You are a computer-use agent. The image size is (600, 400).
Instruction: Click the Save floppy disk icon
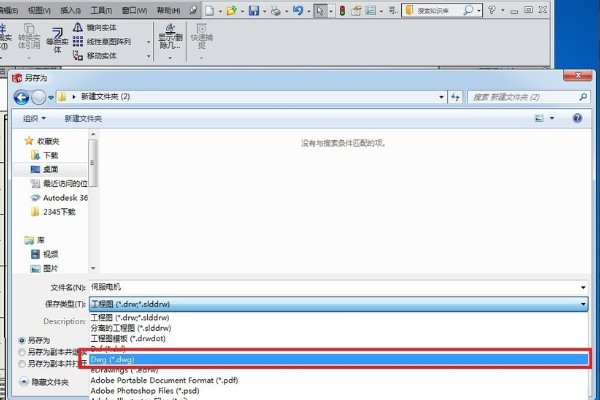(x=254, y=11)
